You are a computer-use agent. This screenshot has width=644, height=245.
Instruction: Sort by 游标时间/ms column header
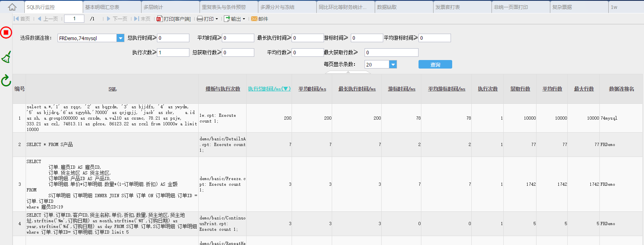(x=401, y=89)
